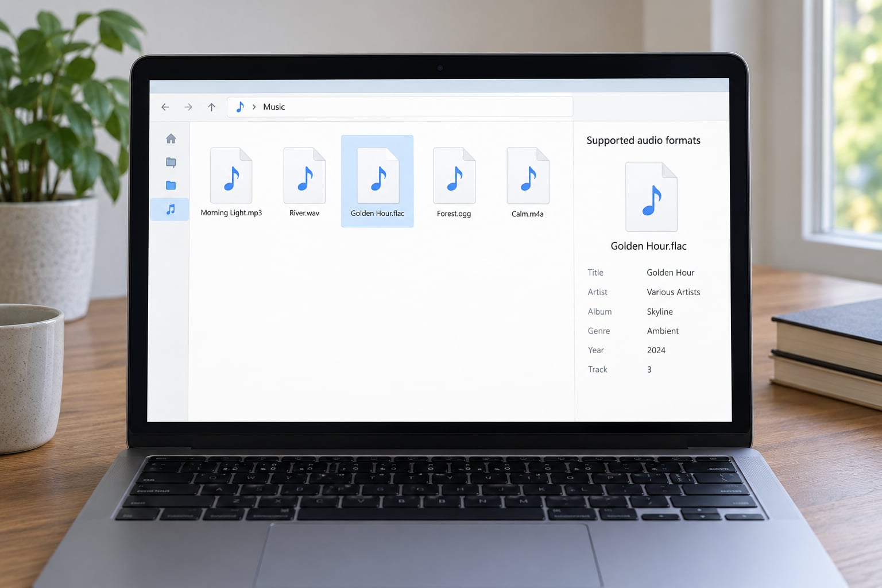Select the Forest.ogg file icon
This screenshot has width=882, height=588.
[x=454, y=176]
